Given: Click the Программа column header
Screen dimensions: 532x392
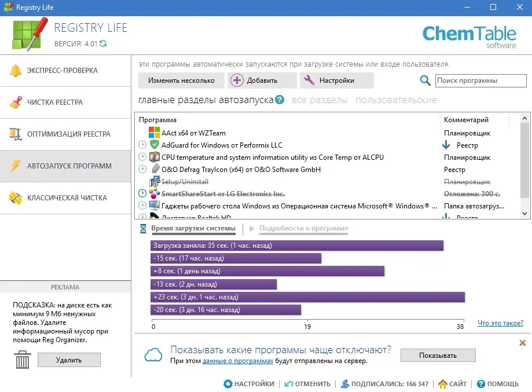Looking at the screenshot, I should coord(158,120).
